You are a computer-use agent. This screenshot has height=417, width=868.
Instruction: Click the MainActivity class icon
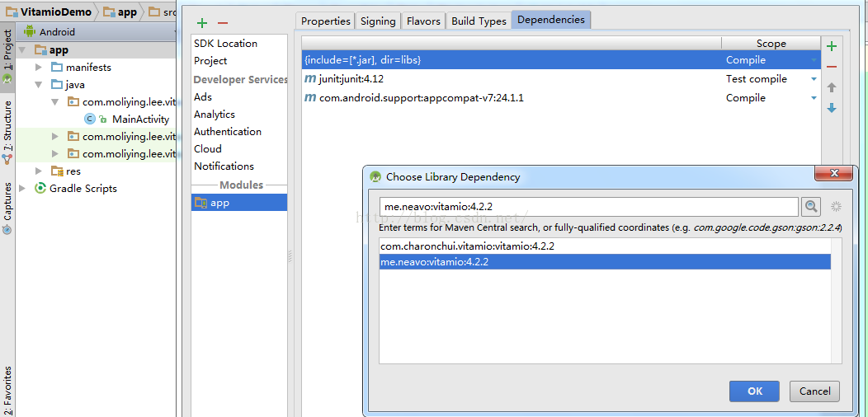click(89, 119)
